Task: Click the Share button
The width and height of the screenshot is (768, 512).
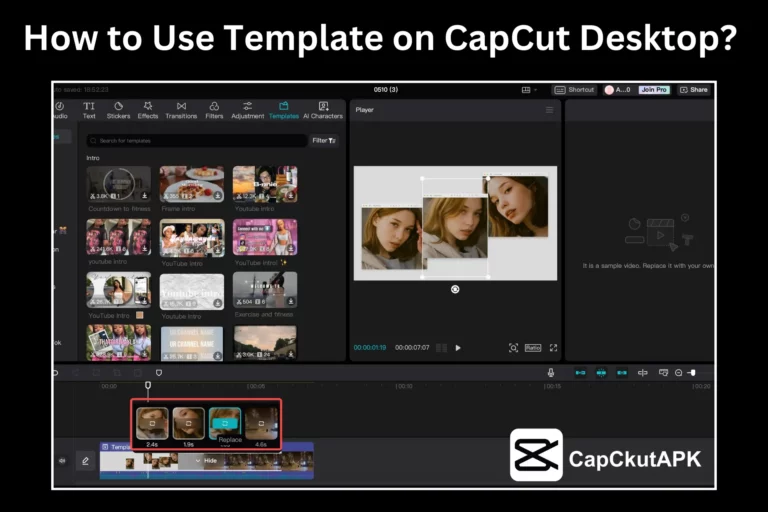Action: (694, 90)
